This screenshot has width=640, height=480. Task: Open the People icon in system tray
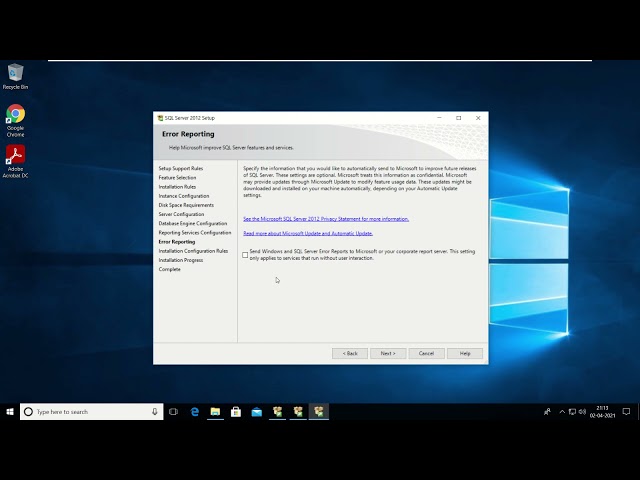(x=547, y=411)
